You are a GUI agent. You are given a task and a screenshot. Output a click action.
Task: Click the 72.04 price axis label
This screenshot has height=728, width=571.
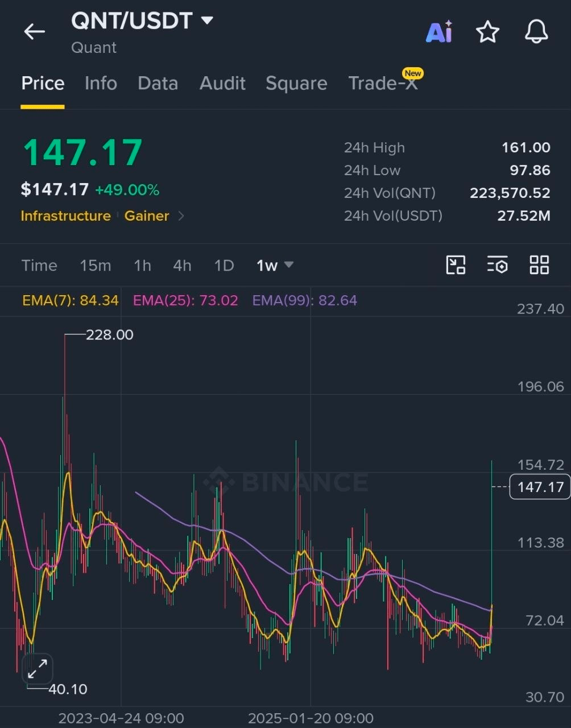tap(545, 621)
